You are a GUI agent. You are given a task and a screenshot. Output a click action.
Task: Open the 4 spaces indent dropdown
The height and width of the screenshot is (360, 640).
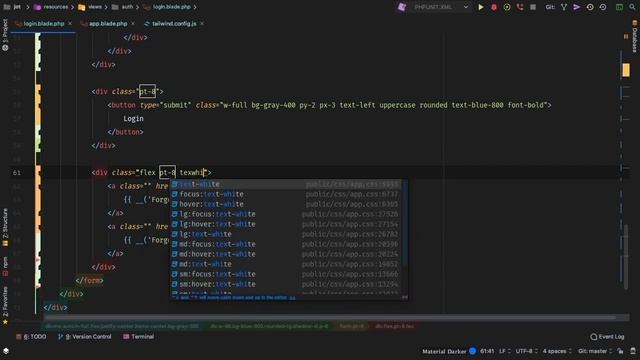click(556, 351)
